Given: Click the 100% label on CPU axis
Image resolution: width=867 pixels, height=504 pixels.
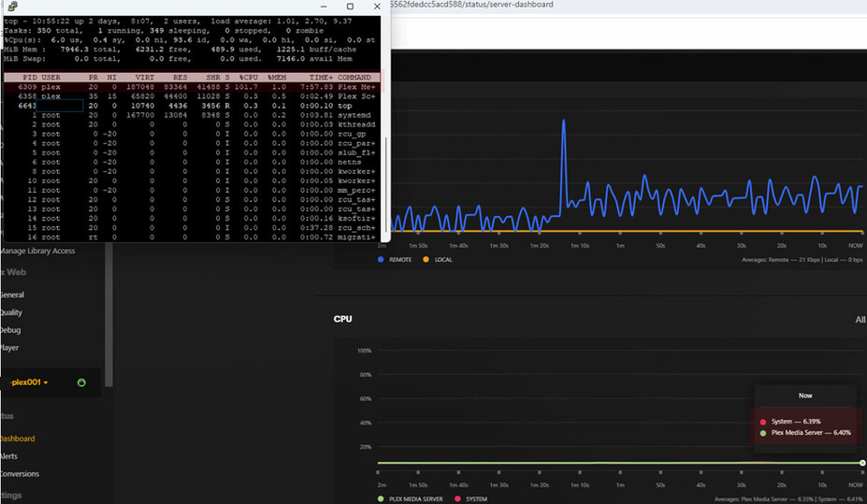Looking at the screenshot, I should [365, 351].
